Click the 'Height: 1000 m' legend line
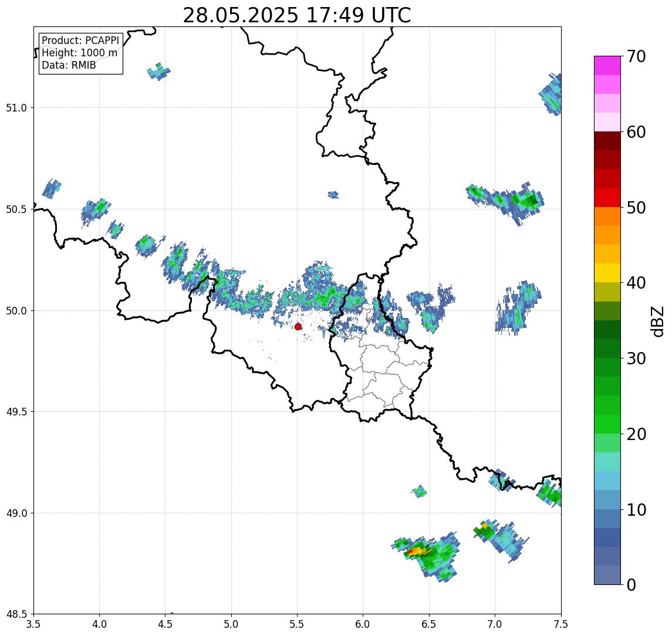The height and width of the screenshot is (636, 672). [x=79, y=53]
